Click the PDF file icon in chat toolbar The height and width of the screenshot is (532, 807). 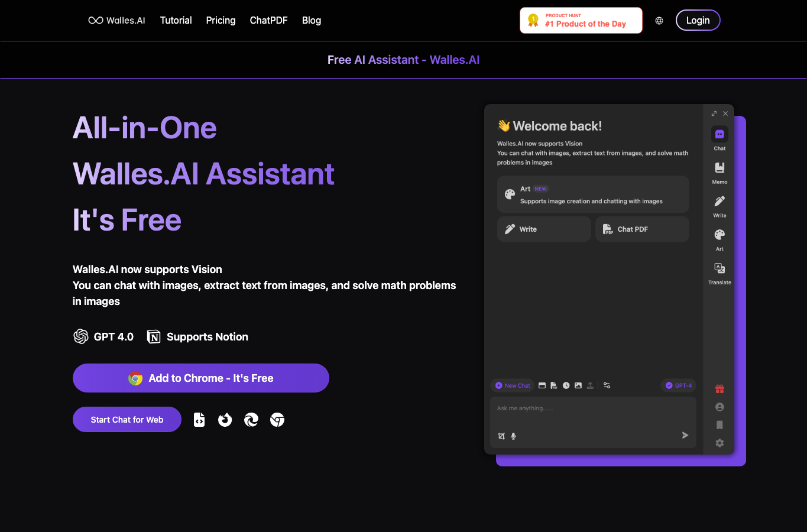coord(554,385)
